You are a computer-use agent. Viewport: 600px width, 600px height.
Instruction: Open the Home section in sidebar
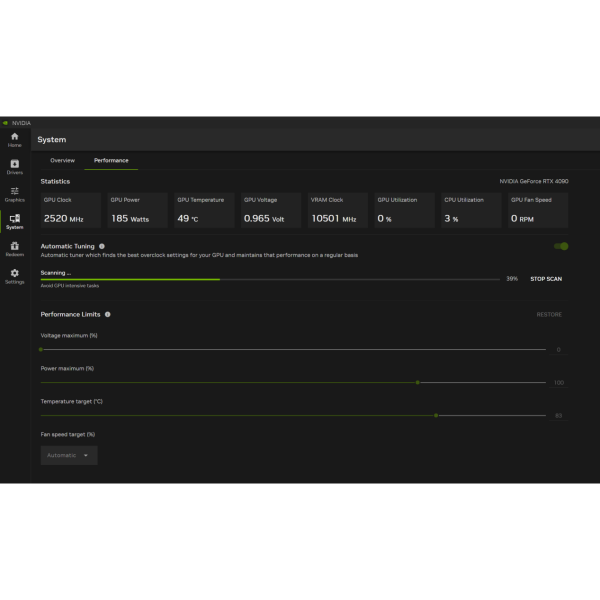15,140
